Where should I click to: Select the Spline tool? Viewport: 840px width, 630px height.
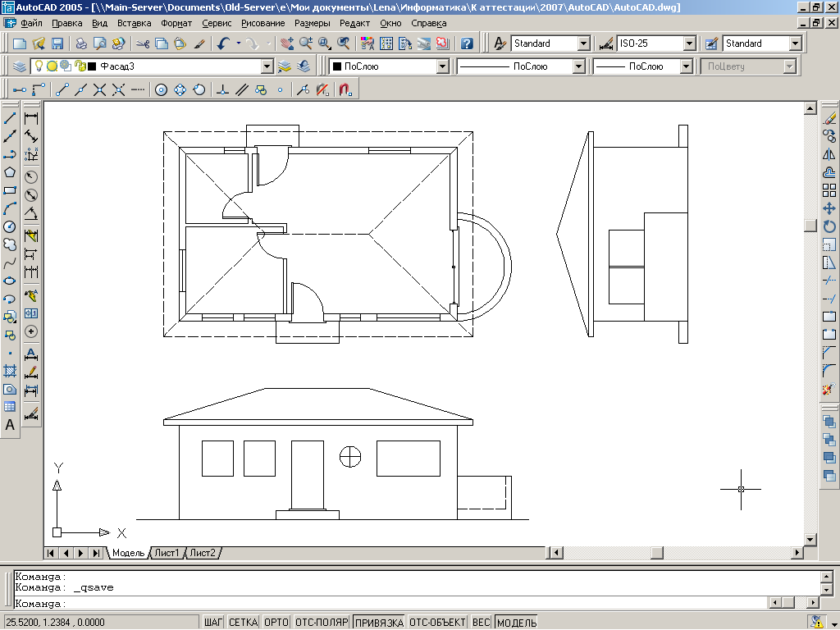[x=10, y=263]
